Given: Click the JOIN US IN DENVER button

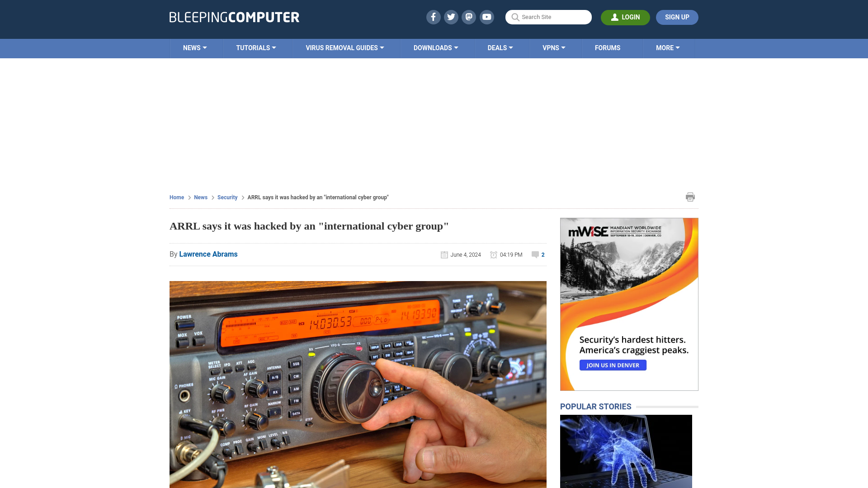Looking at the screenshot, I should click(x=613, y=365).
